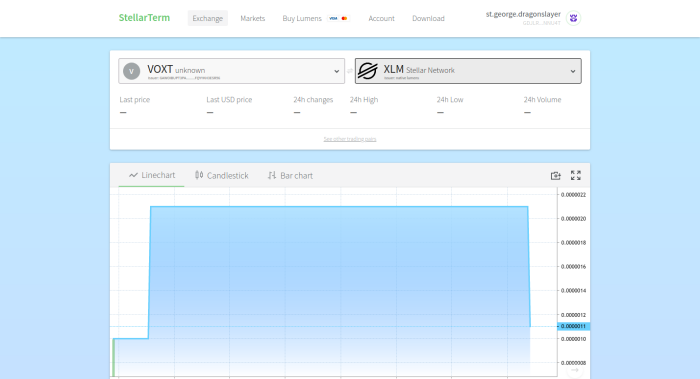Click the chart scroll-to-latest arrow button

(x=575, y=370)
